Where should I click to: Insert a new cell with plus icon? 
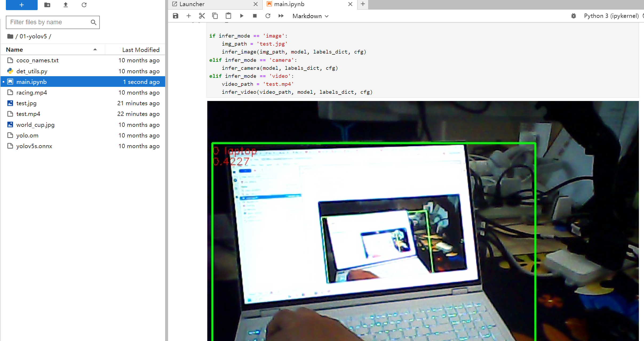pyautogui.click(x=189, y=16)
